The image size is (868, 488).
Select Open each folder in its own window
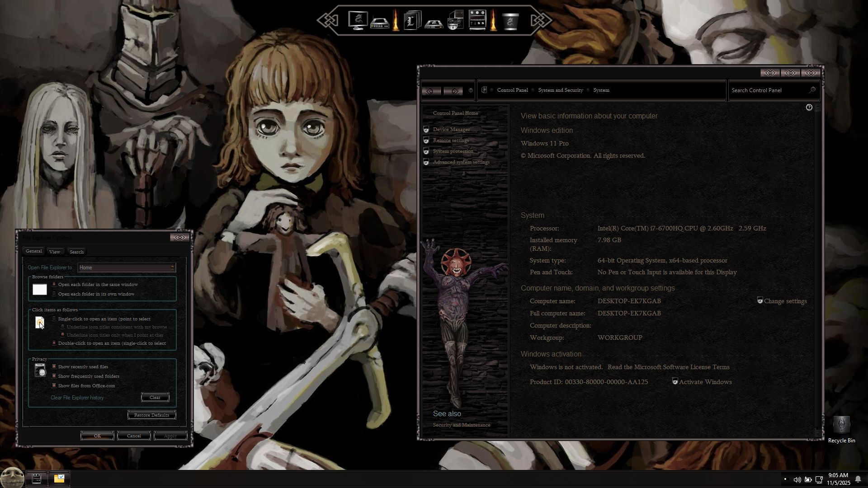(x=55, y=294)
